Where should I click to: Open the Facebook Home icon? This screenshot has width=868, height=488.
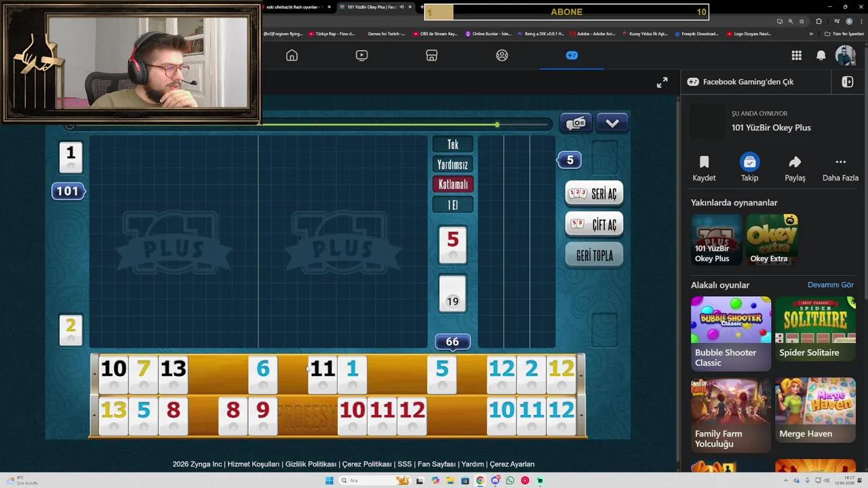pyautogui.click(x=292, y=56)
